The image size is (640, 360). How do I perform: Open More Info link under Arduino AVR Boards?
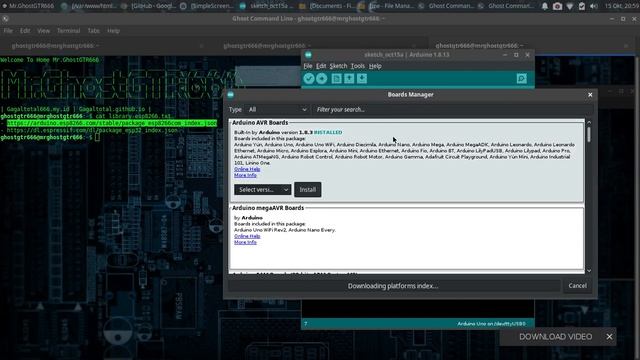pyautogui.click(x=245, y=175)
